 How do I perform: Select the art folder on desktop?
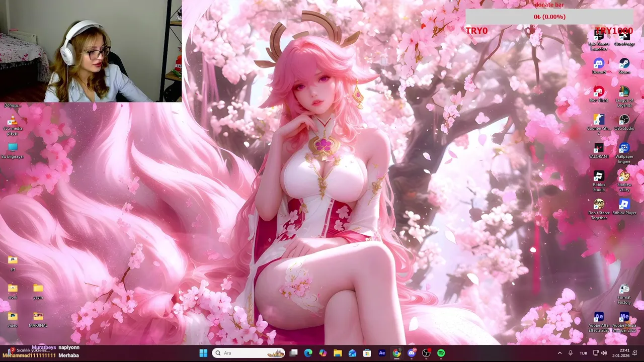(x=13, y=263)
